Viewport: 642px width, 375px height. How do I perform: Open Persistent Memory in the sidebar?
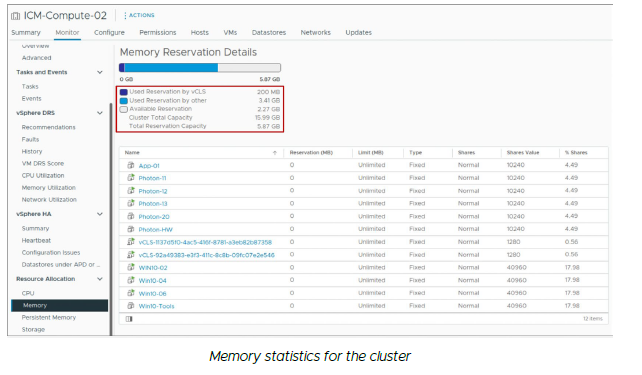(x=49, y=317)
